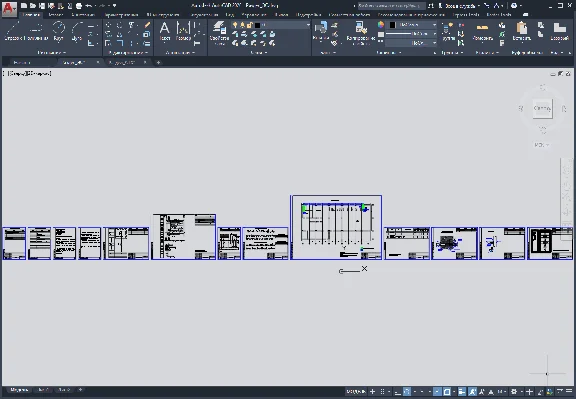Click the Rotate tool in Modify panel

pyautogui.click(x=119, y=25)
